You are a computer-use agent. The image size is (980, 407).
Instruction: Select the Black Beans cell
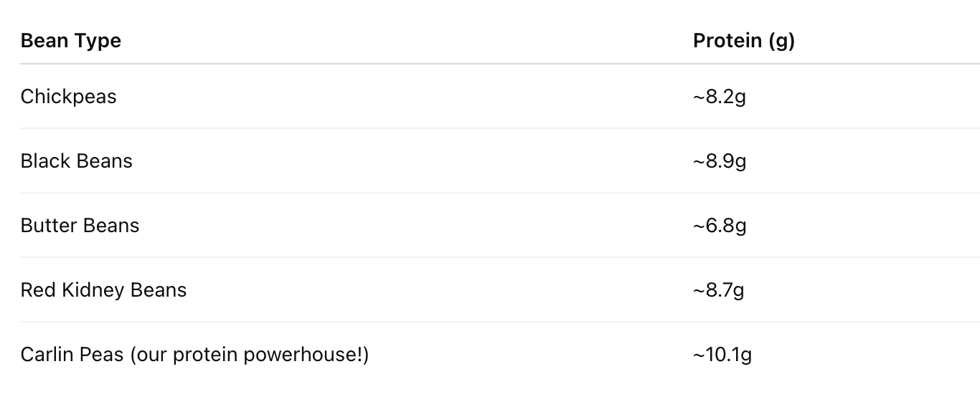point(76,161)
